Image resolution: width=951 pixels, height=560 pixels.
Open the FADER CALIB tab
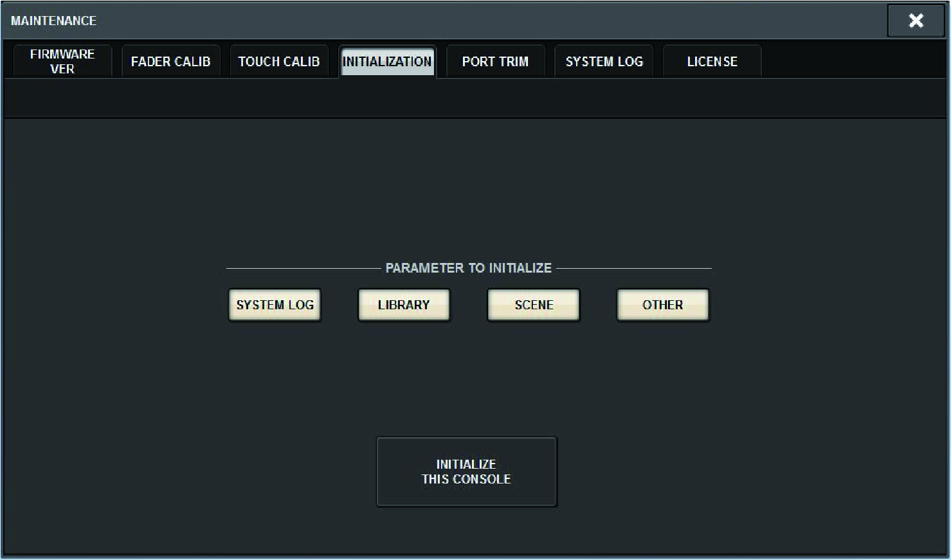170,61
